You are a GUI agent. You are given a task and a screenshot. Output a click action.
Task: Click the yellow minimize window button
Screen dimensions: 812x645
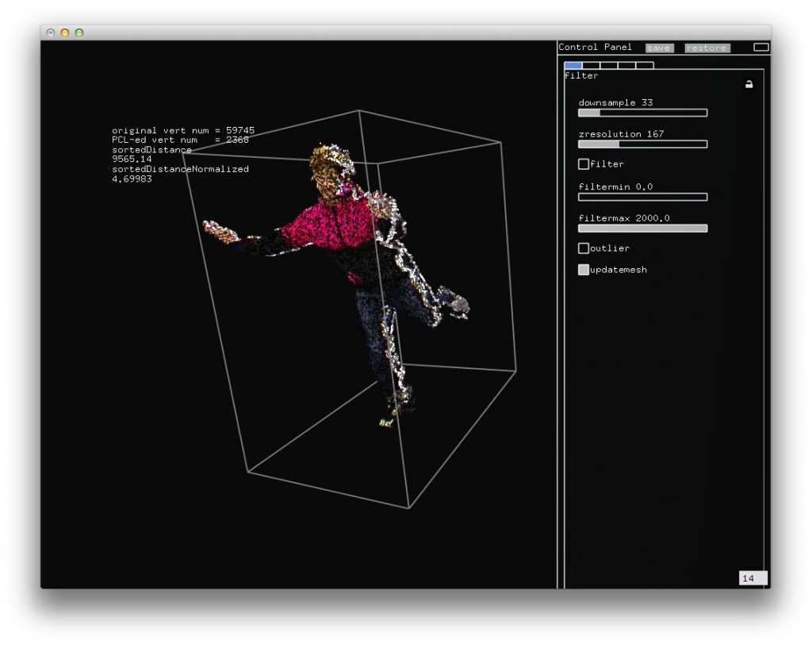point(65,33)
